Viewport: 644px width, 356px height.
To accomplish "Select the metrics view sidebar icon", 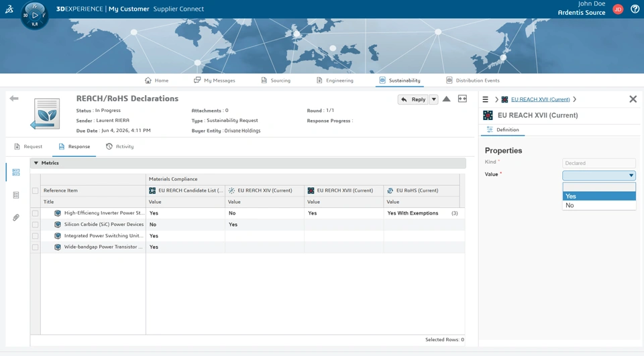I will [x=16, y=172].
